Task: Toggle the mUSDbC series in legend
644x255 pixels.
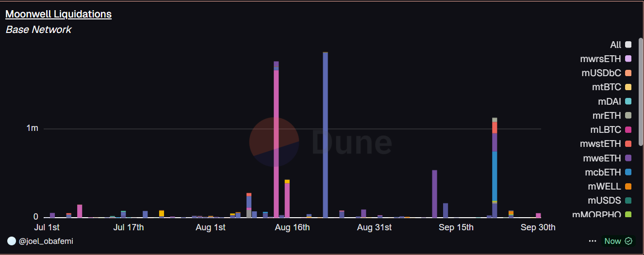Action: pyautogui.click(x=607, y=73)
